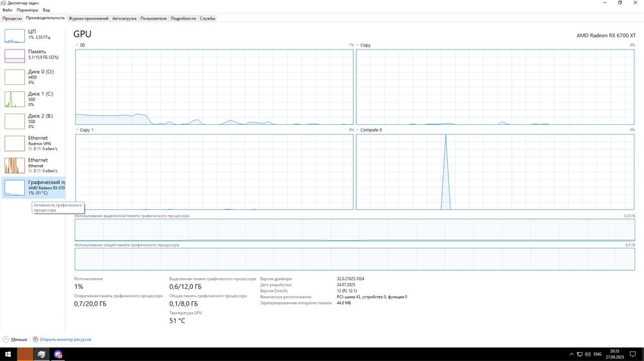The image size is (644, 361).
Task: Select Диск 2 (B:) SSD entry
Action: coord(33,121)
